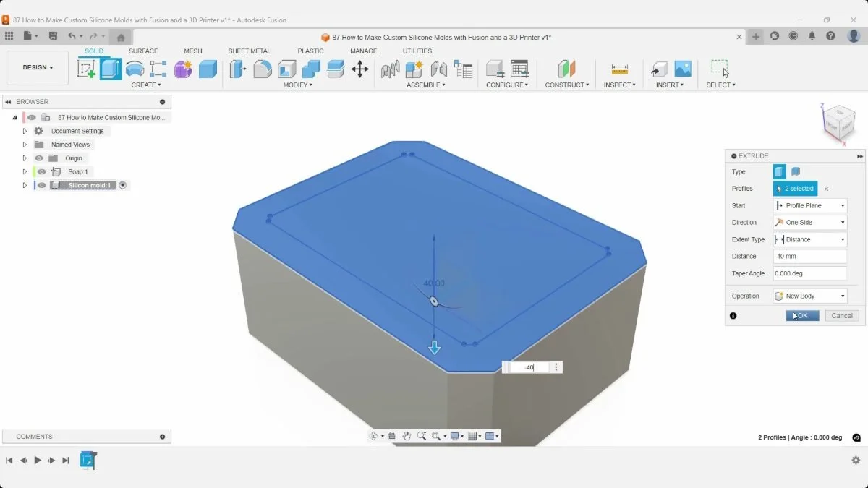Switch to the MESH tab

tap(193, 51)
